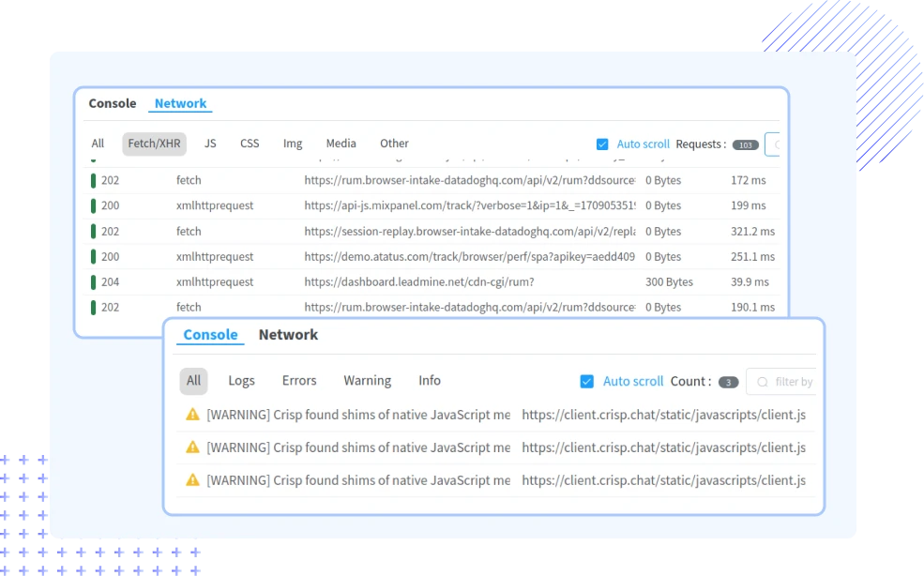Show only Warning messages in the console
Screen dimensions: 924x576
click(367, 381)
